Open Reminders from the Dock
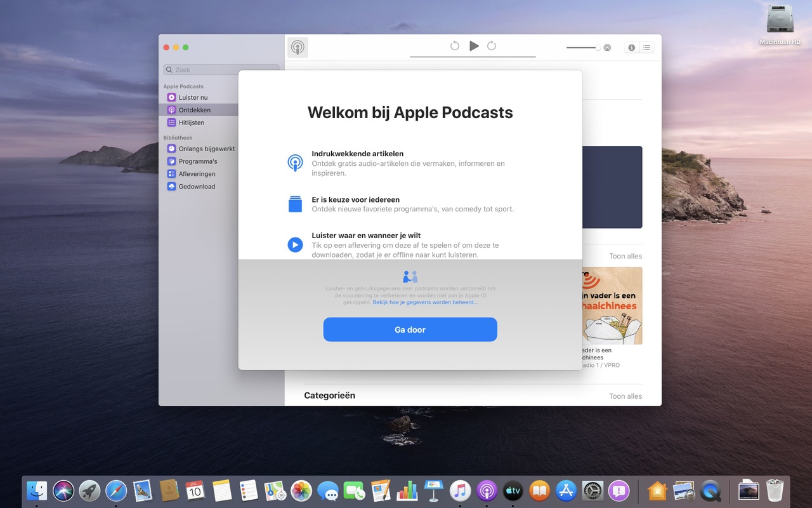Viewport: 812px width, 508px height. (x=248, y=490)
